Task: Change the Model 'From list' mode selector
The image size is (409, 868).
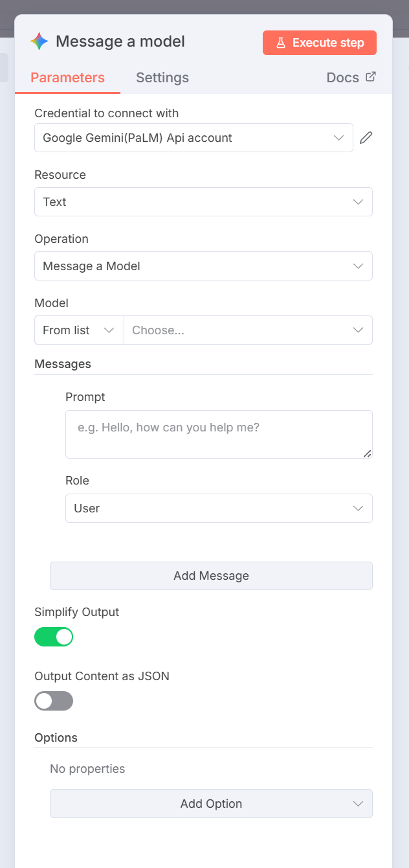Action: (78, 330)
